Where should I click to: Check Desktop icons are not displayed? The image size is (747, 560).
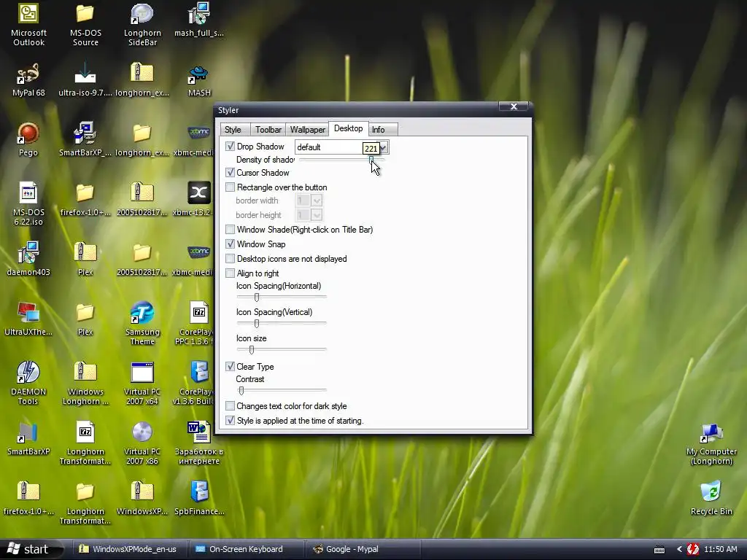pyautogui.click(x=230, y=259)
